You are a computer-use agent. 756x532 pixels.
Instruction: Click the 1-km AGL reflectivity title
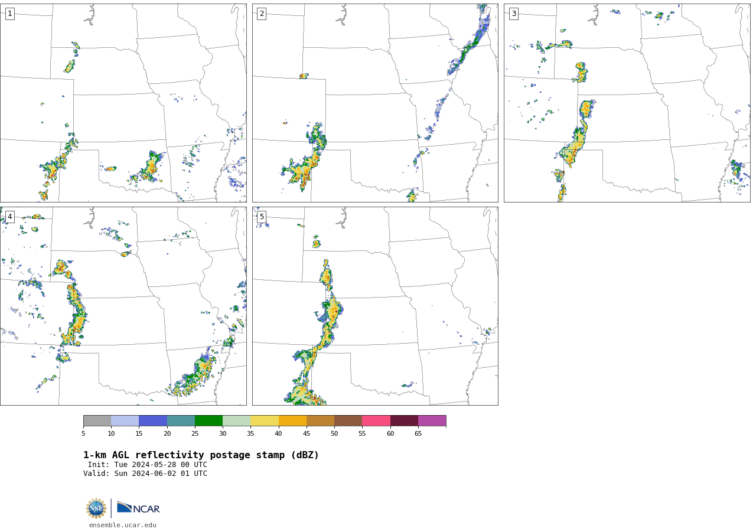pyautogui.click(x=201, y=455)
